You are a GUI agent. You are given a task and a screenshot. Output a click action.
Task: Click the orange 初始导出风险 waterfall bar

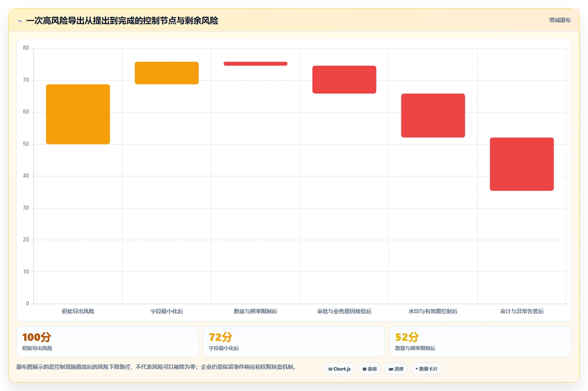[x=78, y=114]
